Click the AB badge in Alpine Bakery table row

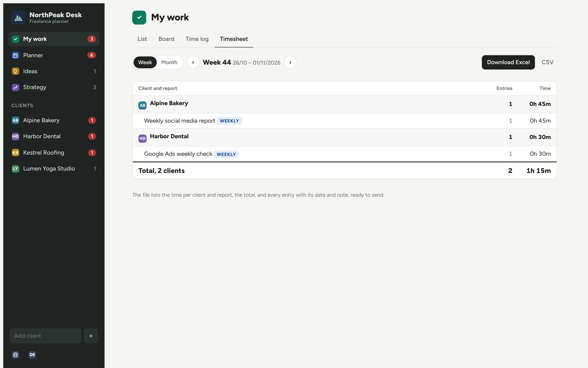pos(143,105)
